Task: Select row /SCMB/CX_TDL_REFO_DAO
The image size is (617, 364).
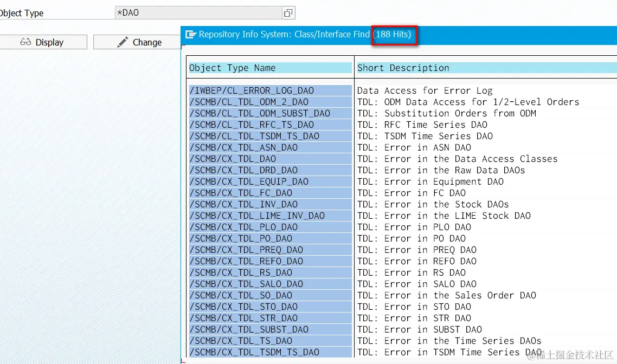Action: pos(271,262)
